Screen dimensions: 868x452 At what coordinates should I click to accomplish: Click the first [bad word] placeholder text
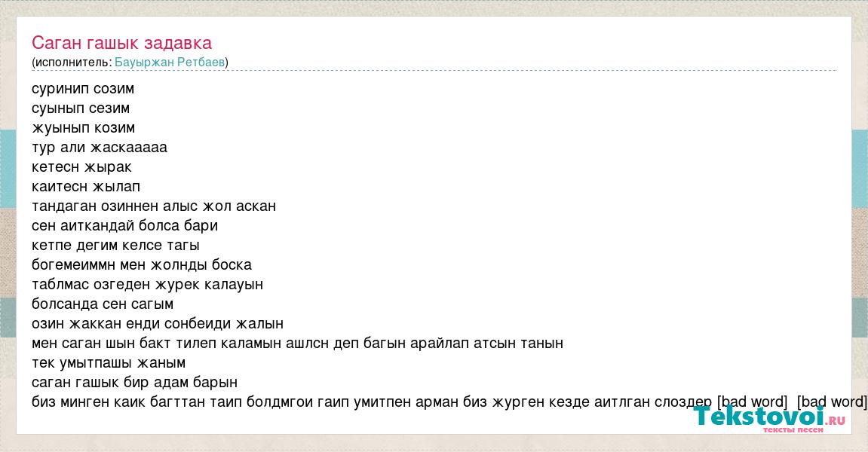coord(752,402)
